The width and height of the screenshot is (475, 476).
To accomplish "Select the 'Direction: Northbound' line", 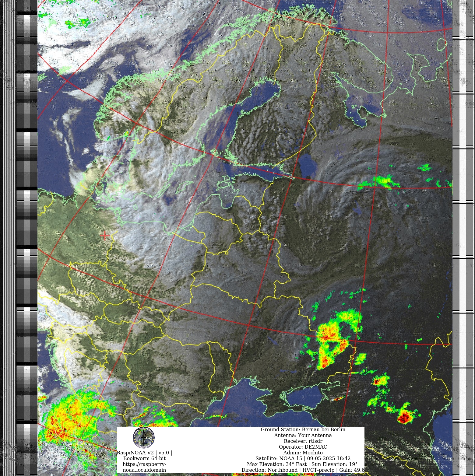I will tap(303, 470).
